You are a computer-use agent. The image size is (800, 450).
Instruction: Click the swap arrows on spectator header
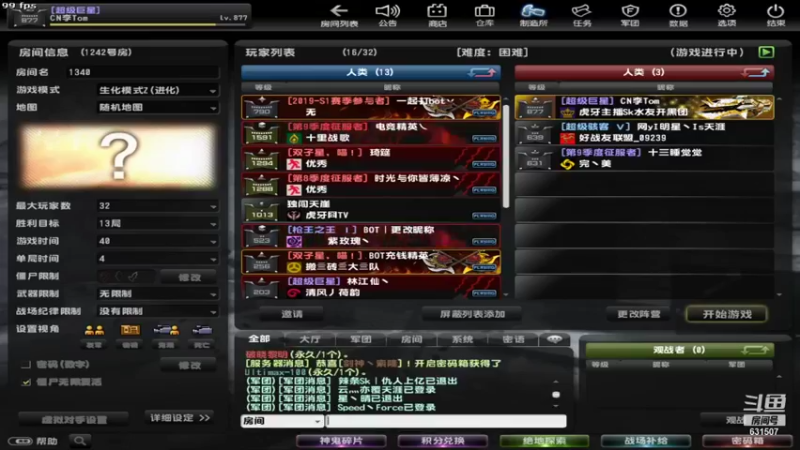click(x=755, y=350)
